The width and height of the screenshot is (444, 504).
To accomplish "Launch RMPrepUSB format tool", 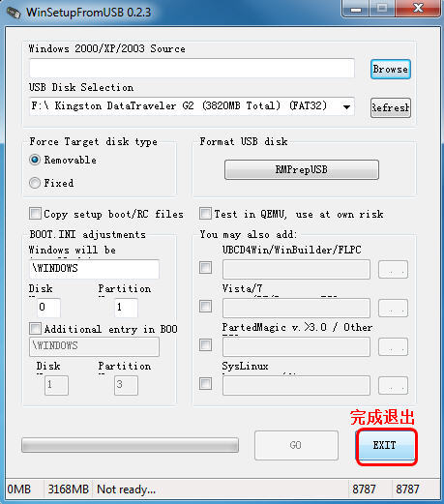I will [302, 169].
